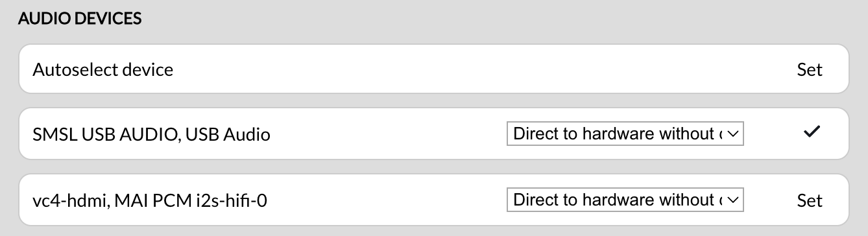Click blank area of the vc4-hdmi device card
This screenshot has height=236, width=868.
point(389,200)
